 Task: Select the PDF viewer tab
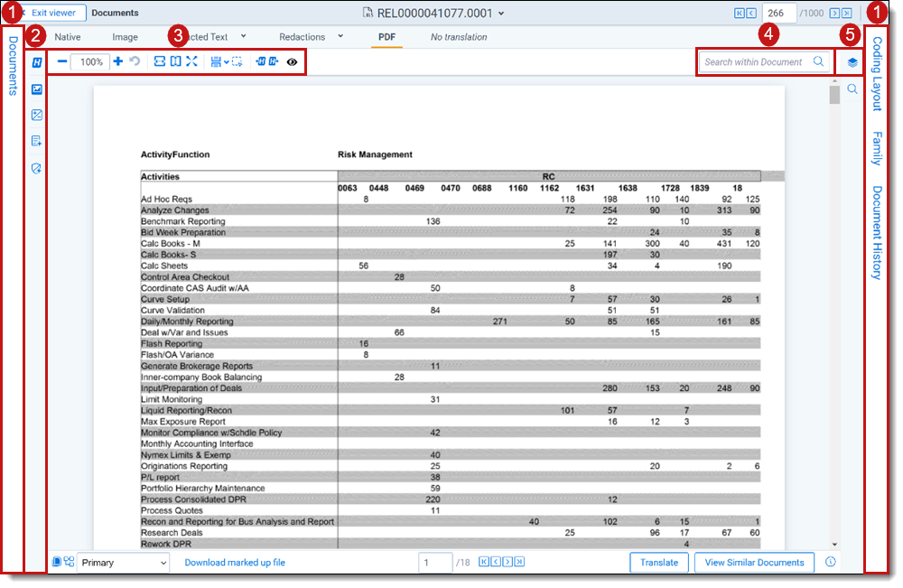click(387, 37)
